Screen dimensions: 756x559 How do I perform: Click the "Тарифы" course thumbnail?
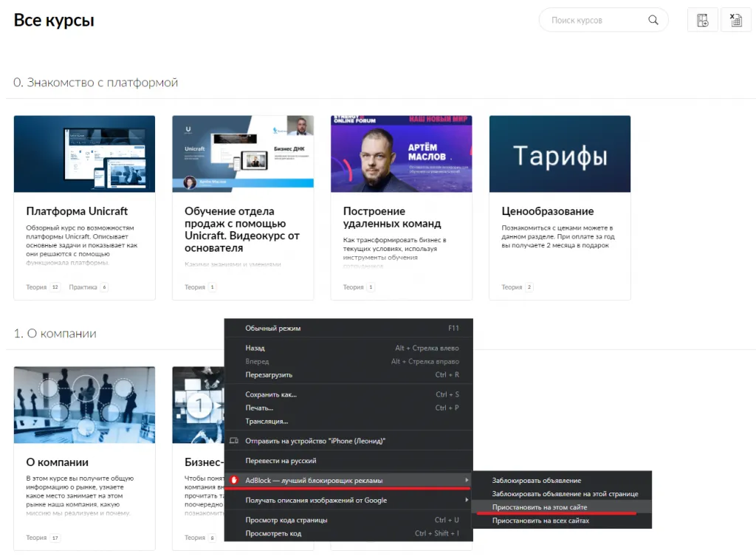click(560, 154)
